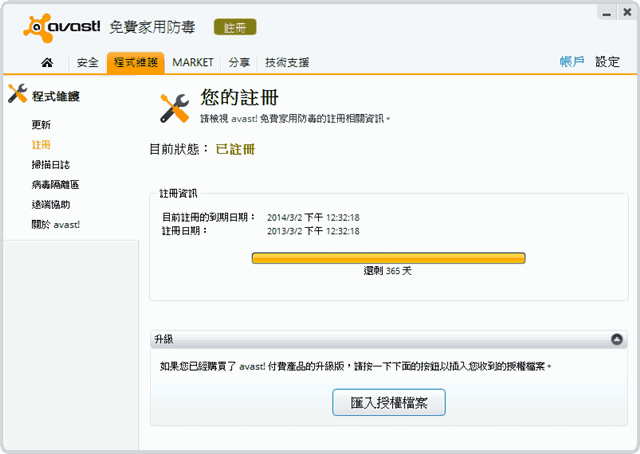This screenshot has height=454, width=640.
Task: Go to the home tab icon
Action: pos(47,62)
